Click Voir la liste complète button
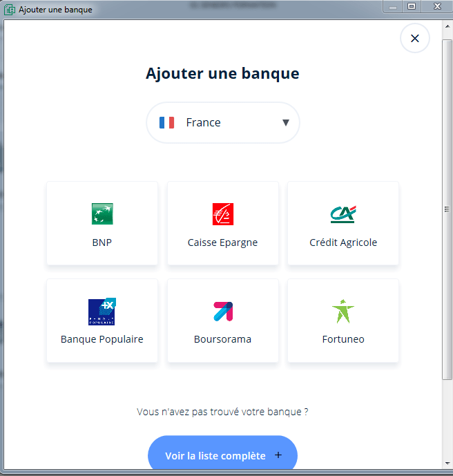453x476 pixels. [223, 453]
